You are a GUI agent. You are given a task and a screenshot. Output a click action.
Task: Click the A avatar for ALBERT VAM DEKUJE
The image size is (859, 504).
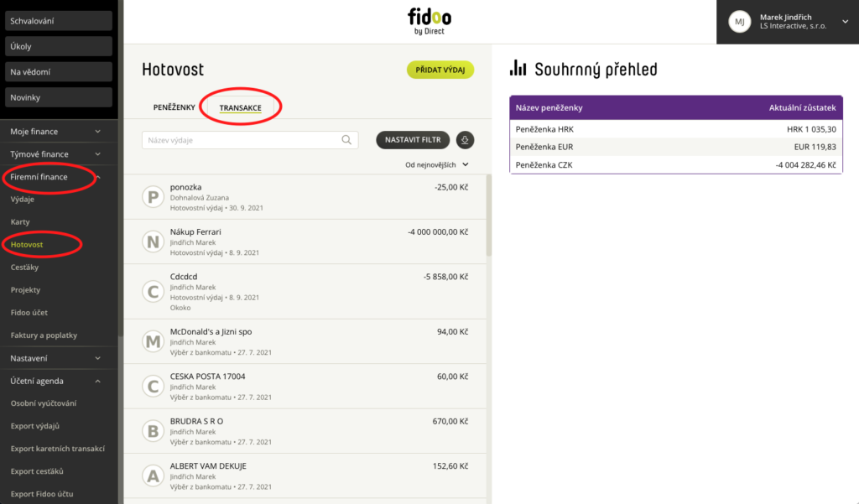click(154, 476)
